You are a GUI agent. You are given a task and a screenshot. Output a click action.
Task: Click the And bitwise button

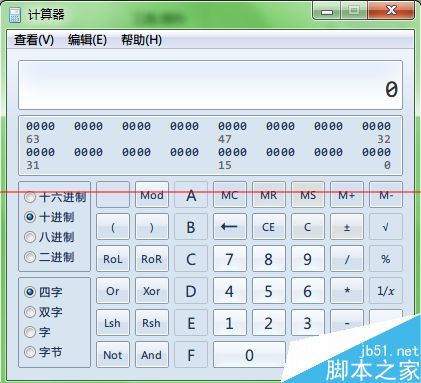click(152, 355)
